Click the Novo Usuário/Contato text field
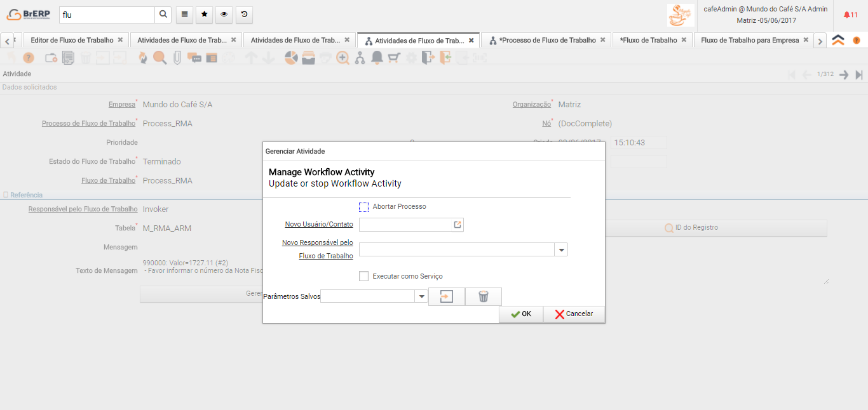868x410 pixels. pyautogui.click(x=405, y=225)
